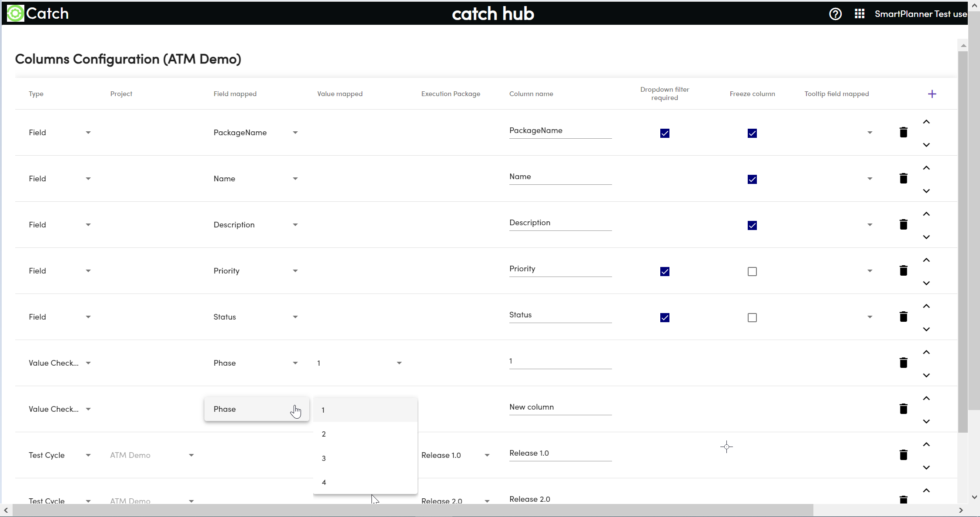The image size is (980, 517).
Task: Enable freeze column for Priority
Action: pyautogui.click(x=752, y=271)
